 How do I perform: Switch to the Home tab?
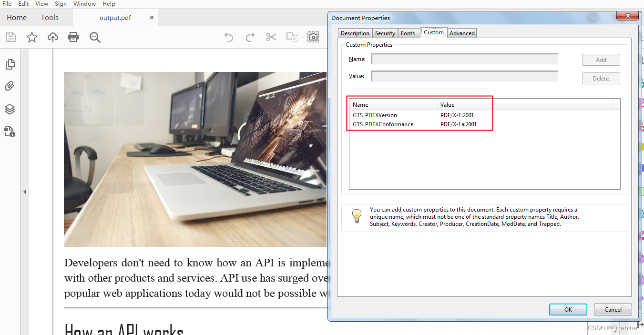[17, 18]
